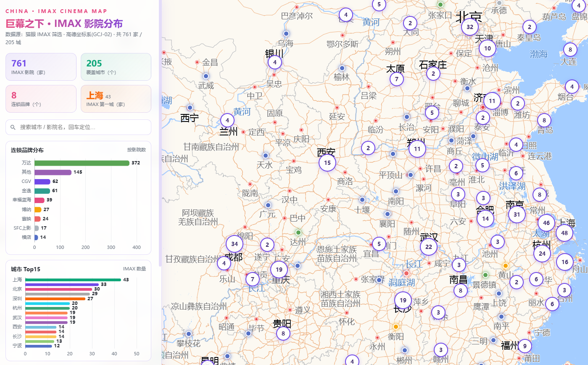This screenshot has width=588, height=365.
Task: Open the 4 cluster marker at 兰州
Action: (x=227, y=120)
